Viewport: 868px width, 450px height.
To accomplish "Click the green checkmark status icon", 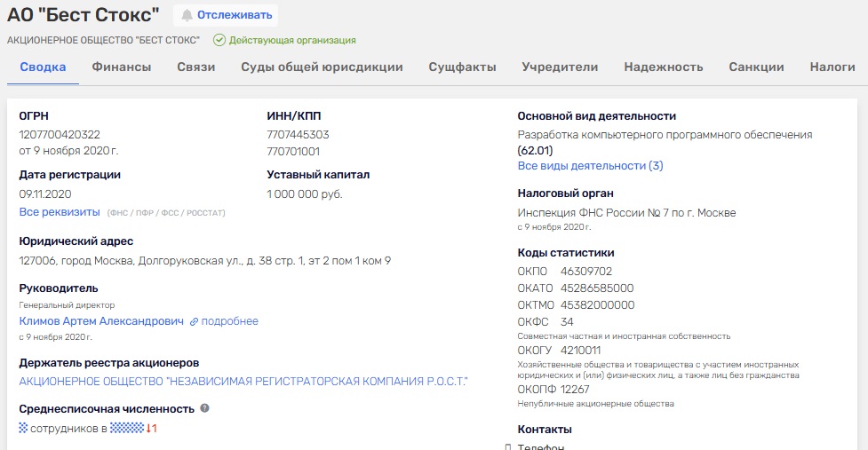I will [219, 40].
